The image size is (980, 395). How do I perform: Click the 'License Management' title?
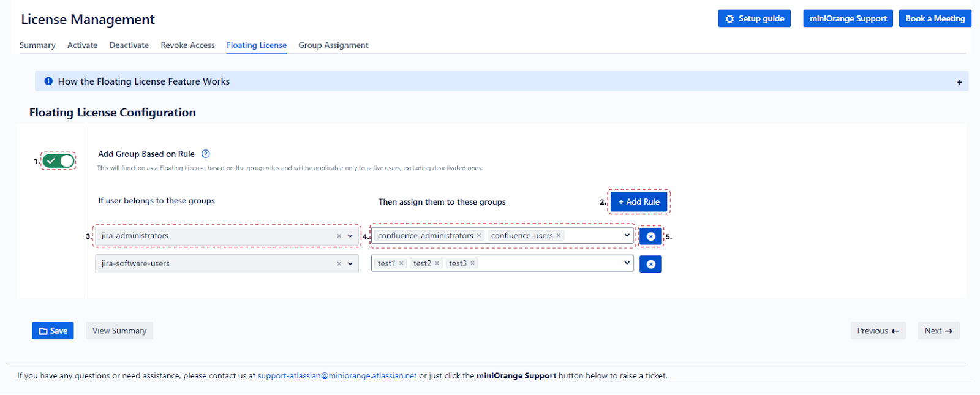click(x=88, y=20)
